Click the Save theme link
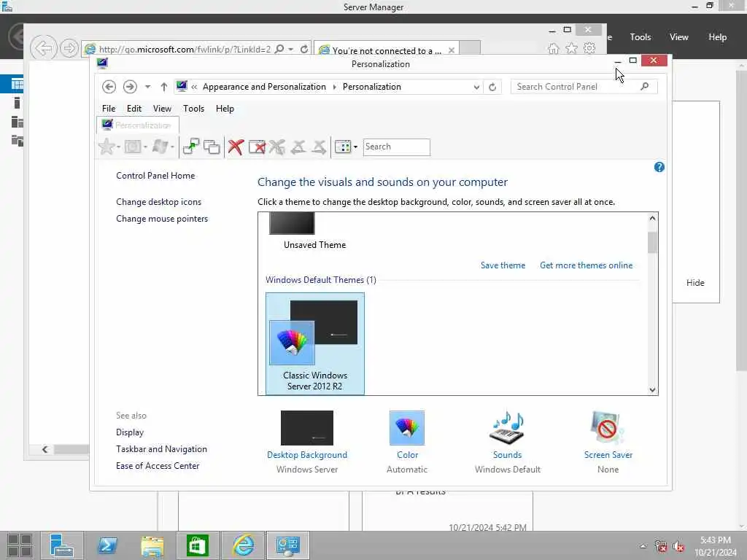The width and height of the screenshot is (747, 560). pos(503,265)
